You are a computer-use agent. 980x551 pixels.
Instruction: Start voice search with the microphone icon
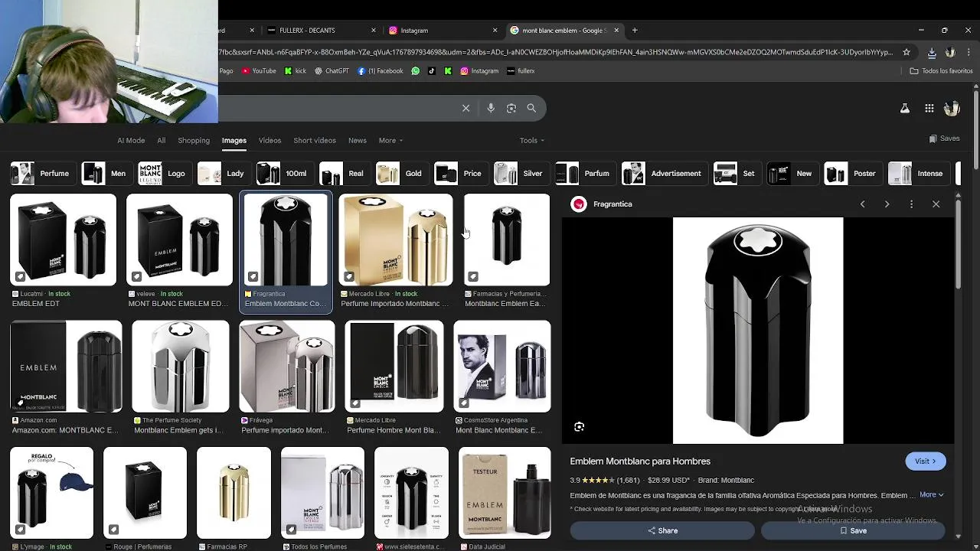point(491,108)
